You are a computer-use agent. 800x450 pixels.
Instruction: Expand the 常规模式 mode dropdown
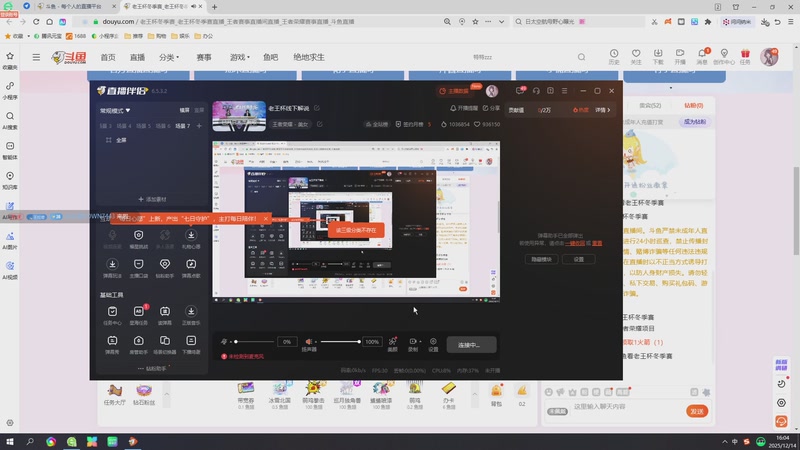coord(115,110)
